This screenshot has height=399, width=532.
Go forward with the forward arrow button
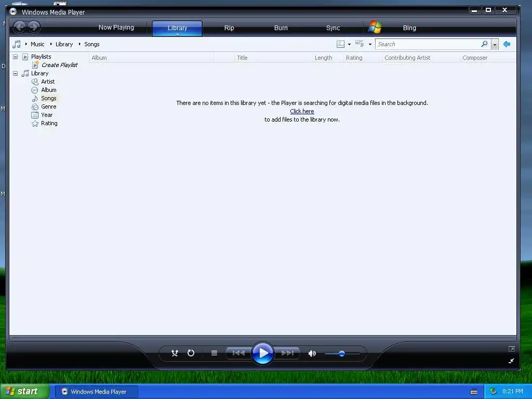34,27
